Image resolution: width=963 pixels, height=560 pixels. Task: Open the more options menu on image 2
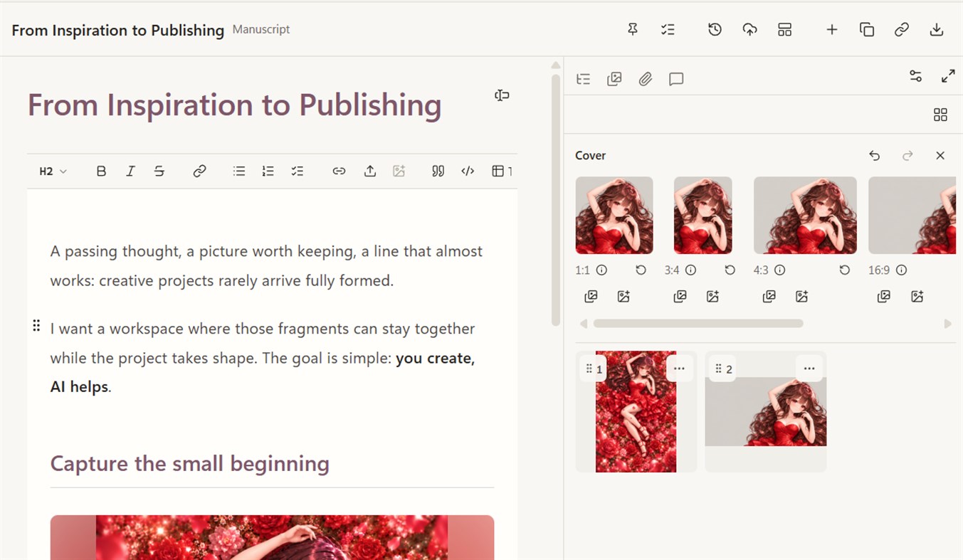(x=809, y=368)
